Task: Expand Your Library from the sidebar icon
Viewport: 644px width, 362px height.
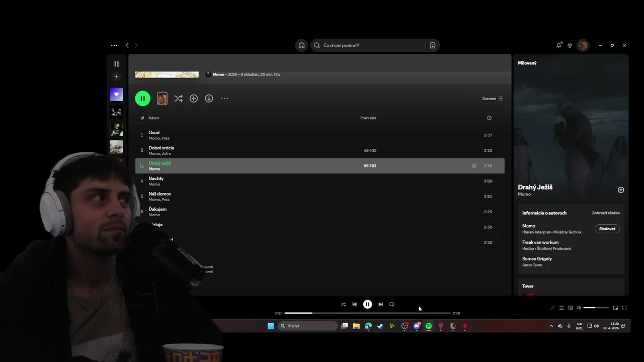Action: click(116, 64)
